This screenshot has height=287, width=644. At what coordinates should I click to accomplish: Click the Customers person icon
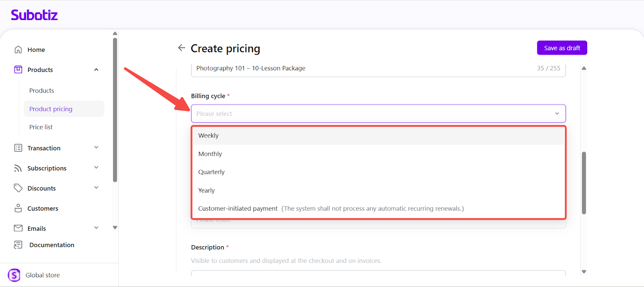click(x=18, y=208)
